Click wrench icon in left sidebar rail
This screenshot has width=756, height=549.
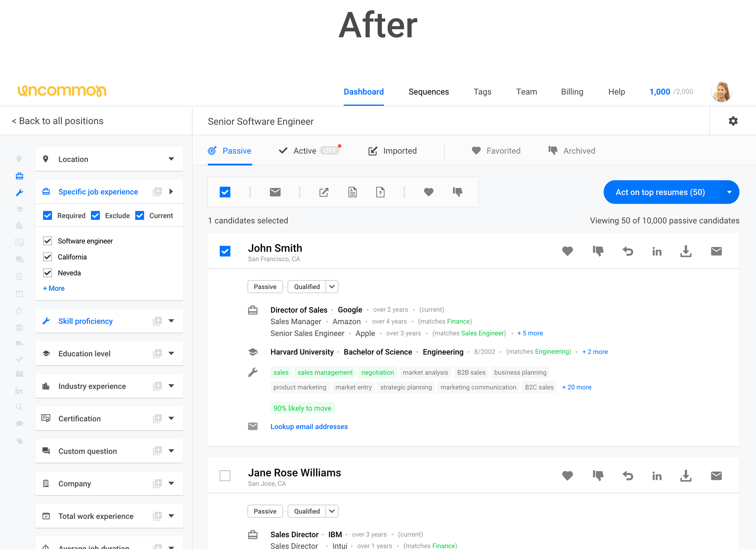point(19,193)
